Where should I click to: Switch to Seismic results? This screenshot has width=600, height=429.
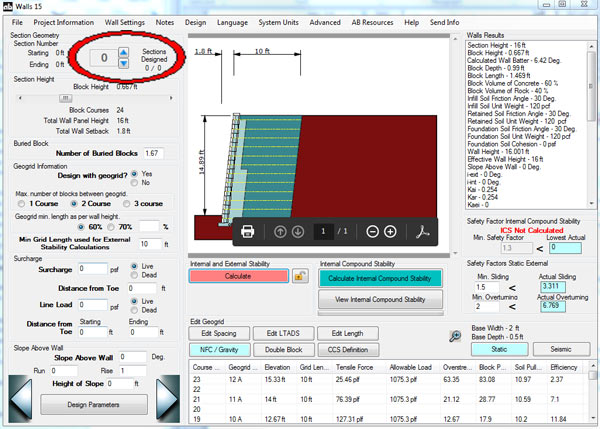click(x=561, y=349)
